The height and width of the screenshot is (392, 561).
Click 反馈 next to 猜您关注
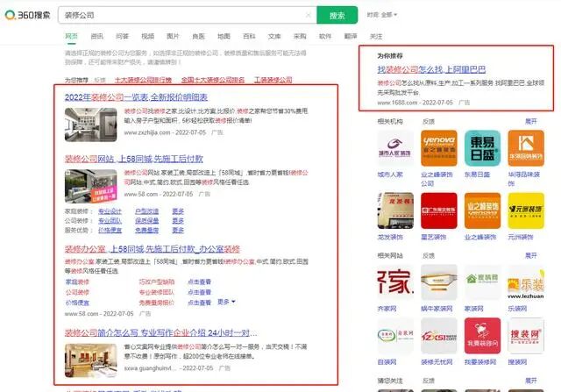click(429, 381)
